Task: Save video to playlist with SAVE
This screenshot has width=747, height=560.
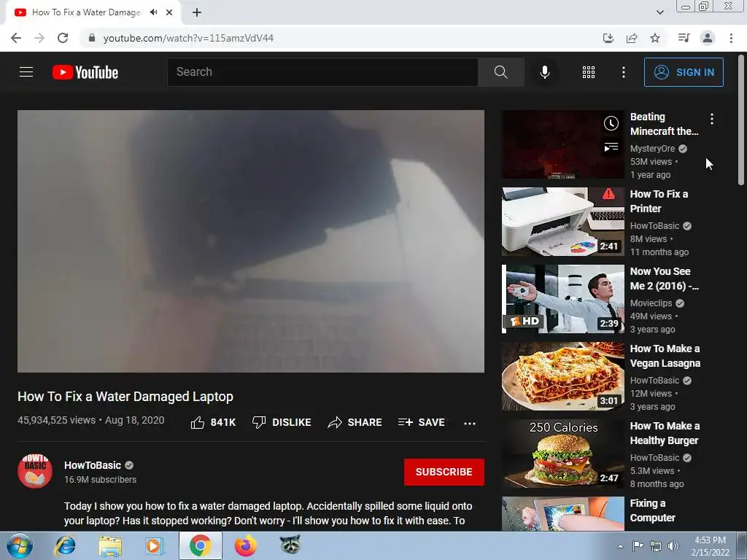Action: pos(422,422)
